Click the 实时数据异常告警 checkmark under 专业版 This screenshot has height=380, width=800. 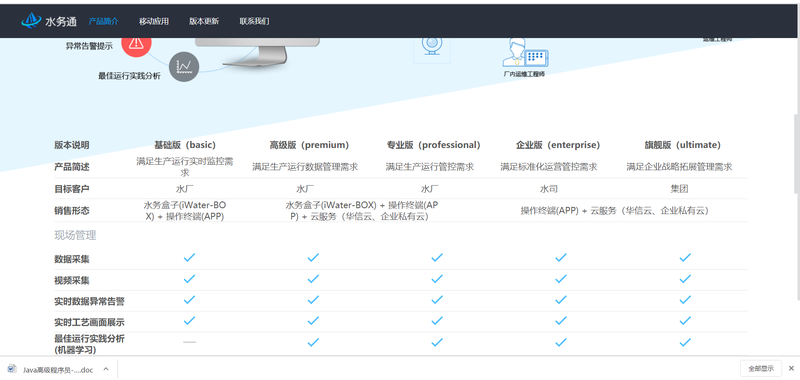pyautogui.click(x=437, y=300)
